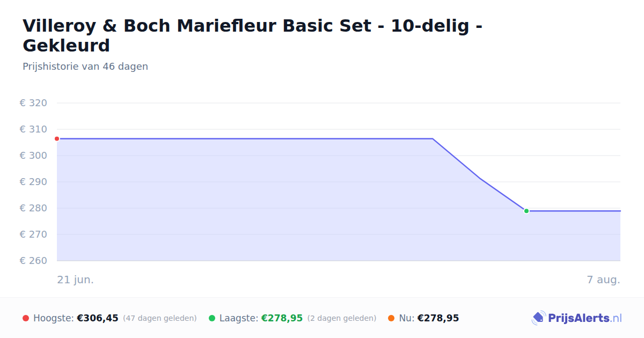
Task: Click the Prijshistorie van 46 dagen subtitle
Action: [85, 67]
